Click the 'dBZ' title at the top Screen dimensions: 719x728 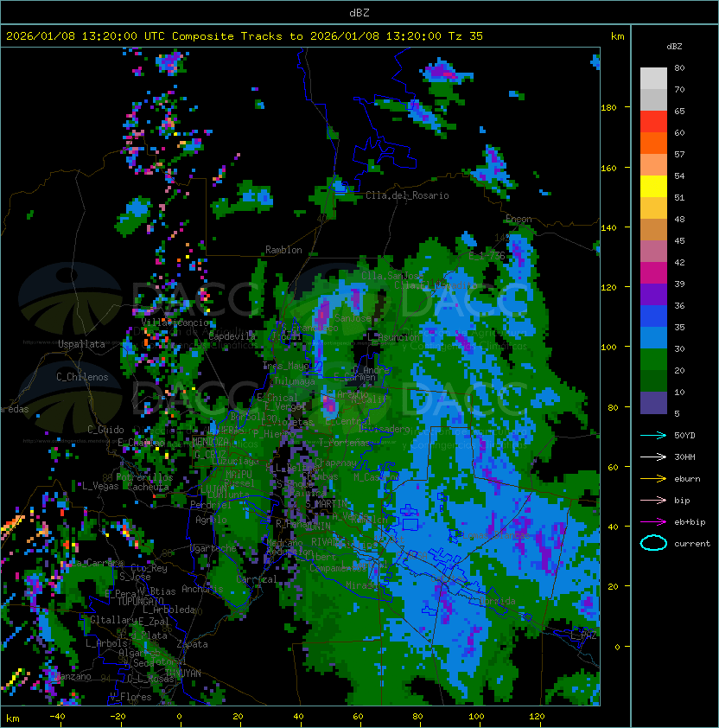pyautogui.click(x=359, y=13)
